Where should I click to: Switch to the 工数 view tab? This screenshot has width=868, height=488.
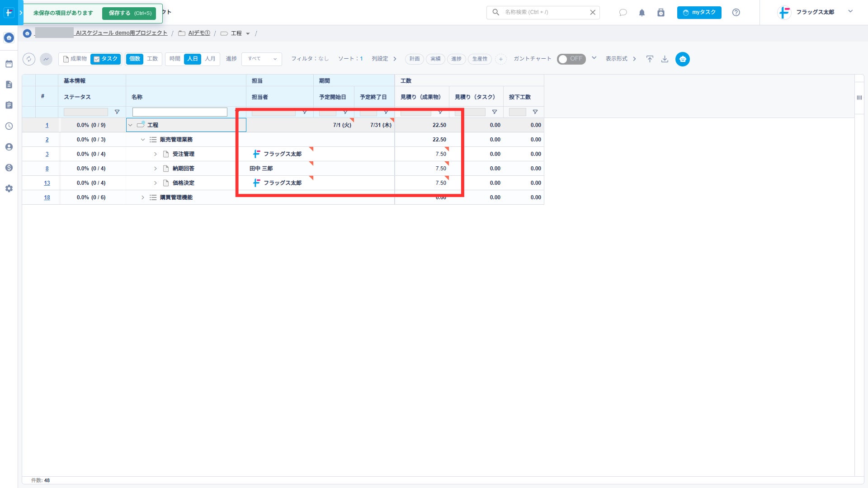(x=152, y=59)
